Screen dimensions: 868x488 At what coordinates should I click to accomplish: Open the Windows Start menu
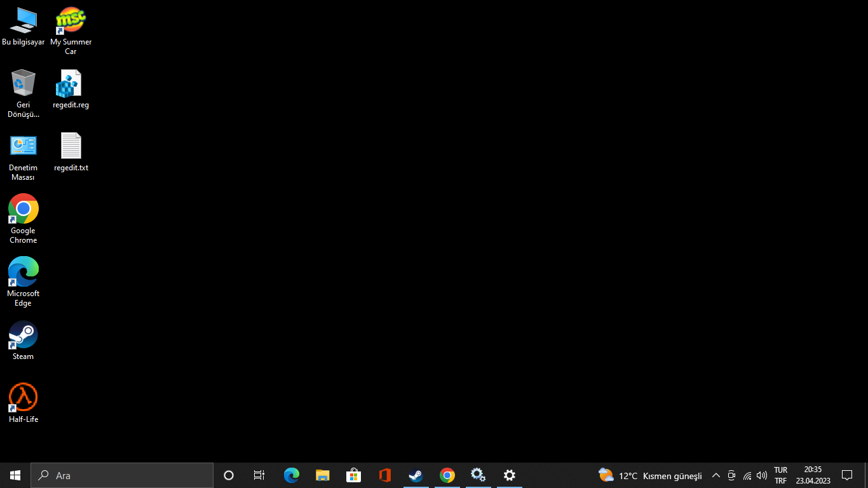coord(15,475)
